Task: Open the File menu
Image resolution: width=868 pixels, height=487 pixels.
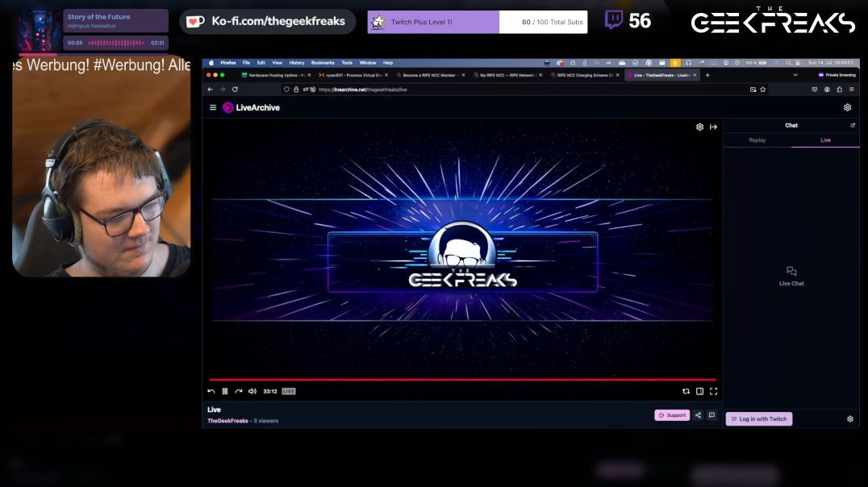Action: [246, 63]
